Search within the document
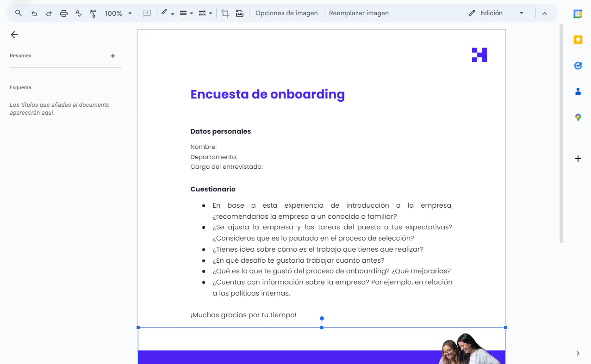Viewport: 591px width, 364px height. (19, 13)
